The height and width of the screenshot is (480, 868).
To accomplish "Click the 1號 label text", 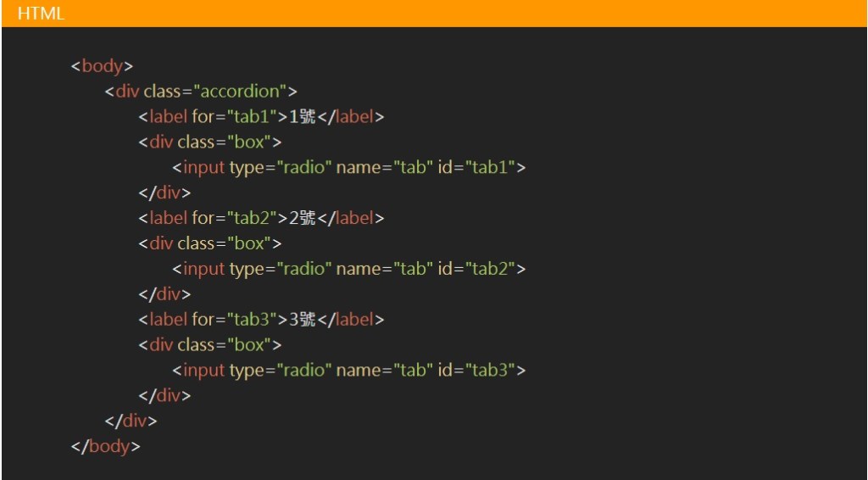I will coord(302,117).
